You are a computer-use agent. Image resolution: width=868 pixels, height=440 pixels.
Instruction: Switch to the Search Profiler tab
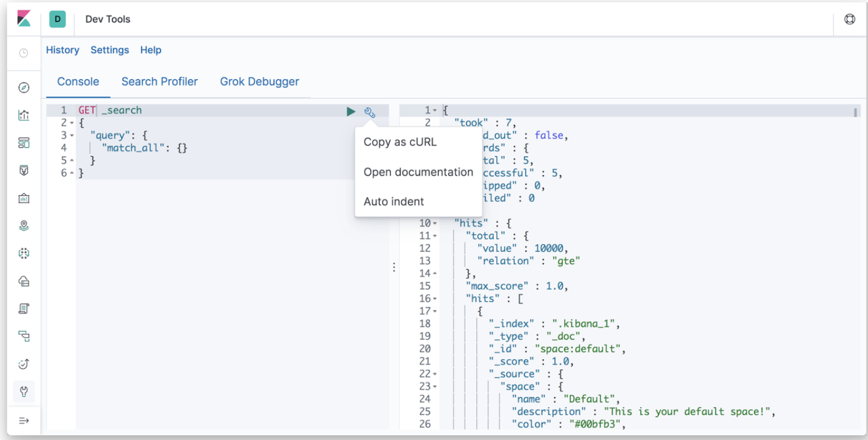[159, 82]
